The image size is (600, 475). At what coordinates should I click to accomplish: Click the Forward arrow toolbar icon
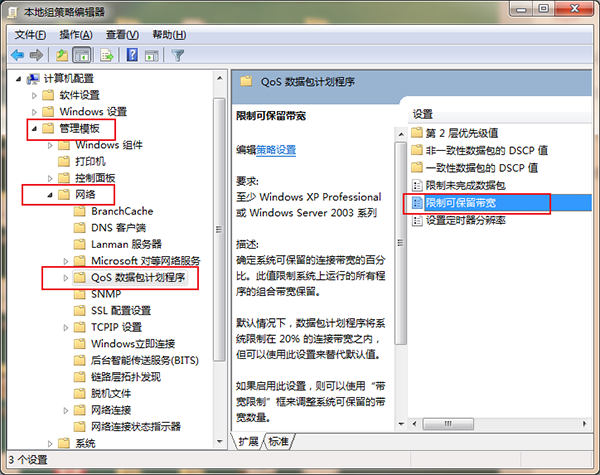tap(36, 55)
